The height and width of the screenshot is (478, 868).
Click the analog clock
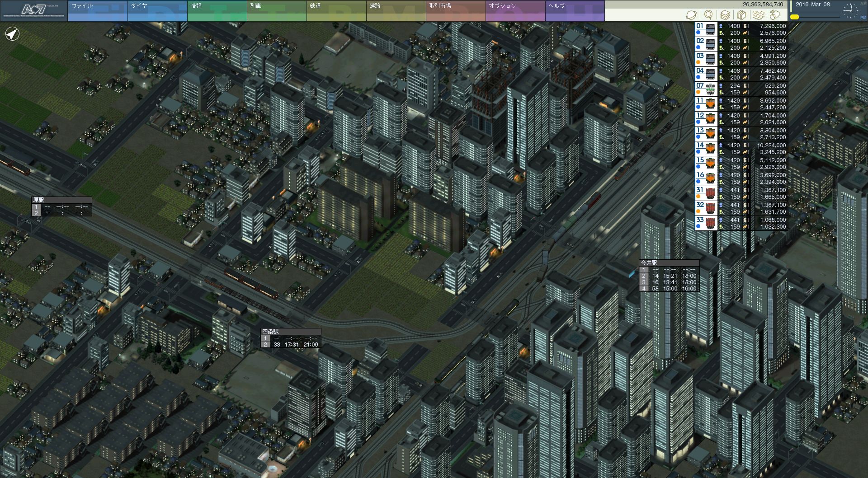(850, 10)
